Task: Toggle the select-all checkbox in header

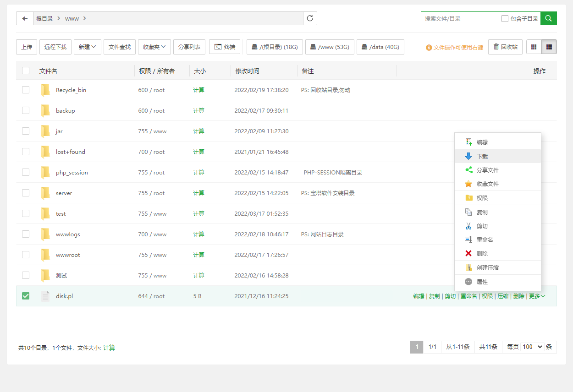Action: click(x=26, y=71)
